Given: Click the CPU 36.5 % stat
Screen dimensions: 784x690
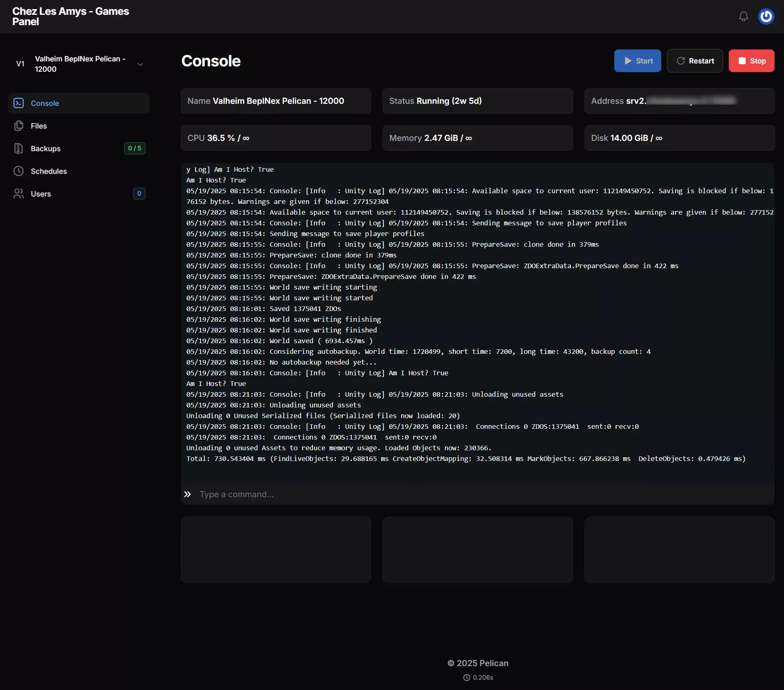Looking at the screenshot, I should tap(276, 138).
